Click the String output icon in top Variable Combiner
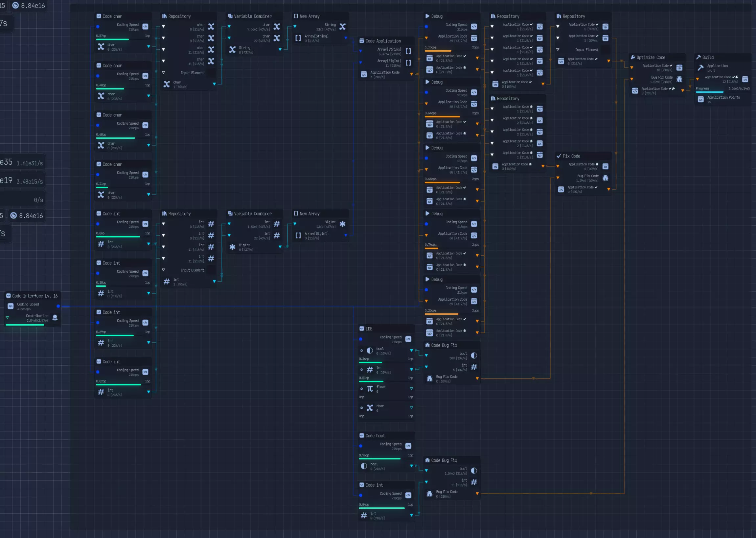The image size is (756, 538). pyautogui.click(x=232, y=50)
